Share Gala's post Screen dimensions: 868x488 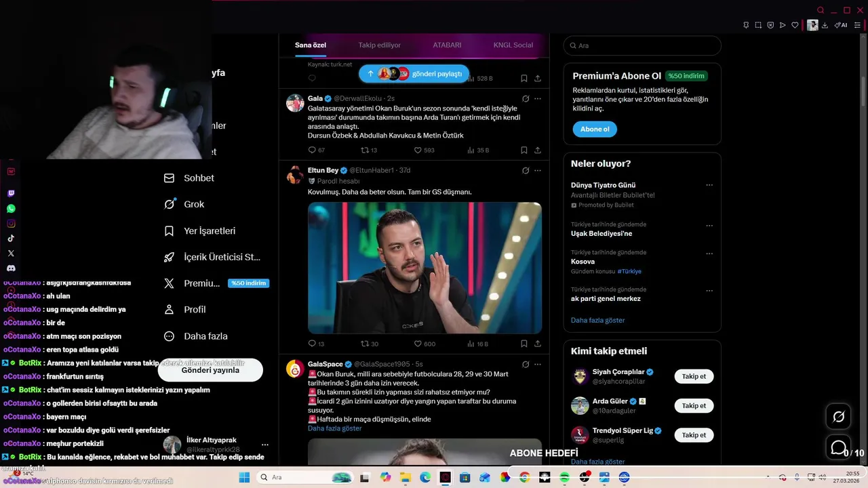pos(538,150)
